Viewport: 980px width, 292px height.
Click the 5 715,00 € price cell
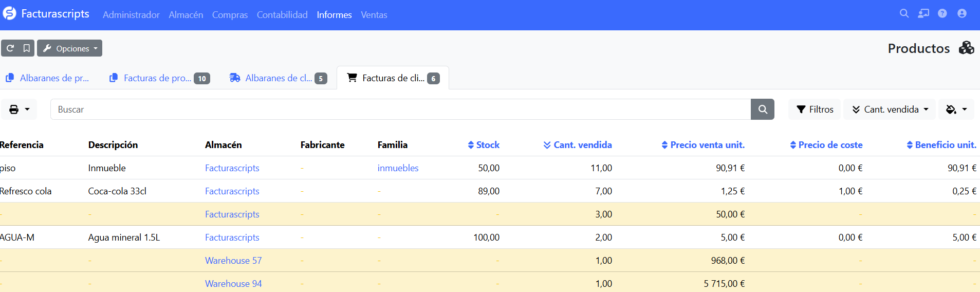coord(724,284)
